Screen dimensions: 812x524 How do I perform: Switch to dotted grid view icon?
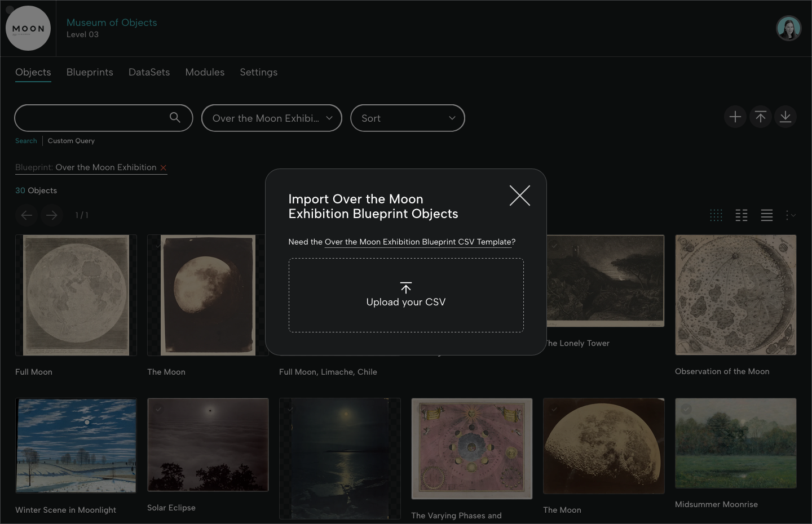[716, 215]
